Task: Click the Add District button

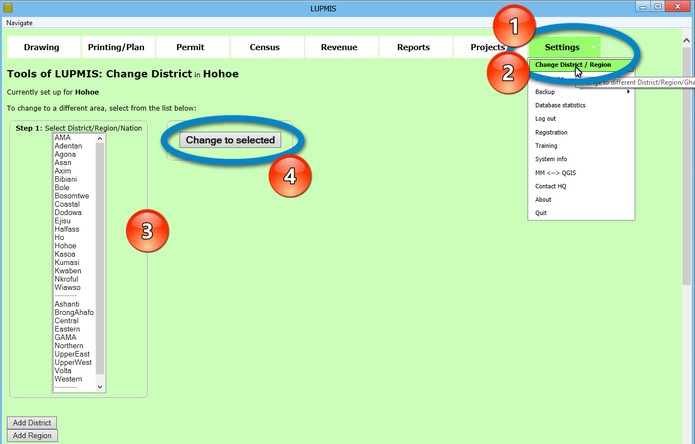Action: click(32, 423)
